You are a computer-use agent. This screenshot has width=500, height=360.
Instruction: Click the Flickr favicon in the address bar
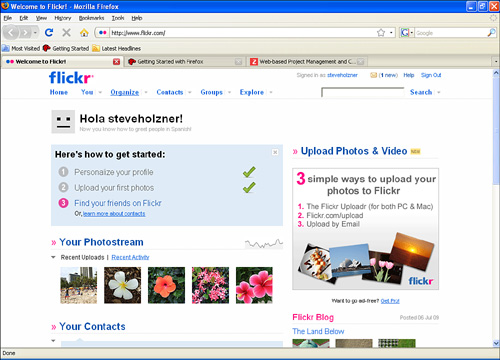102,33
